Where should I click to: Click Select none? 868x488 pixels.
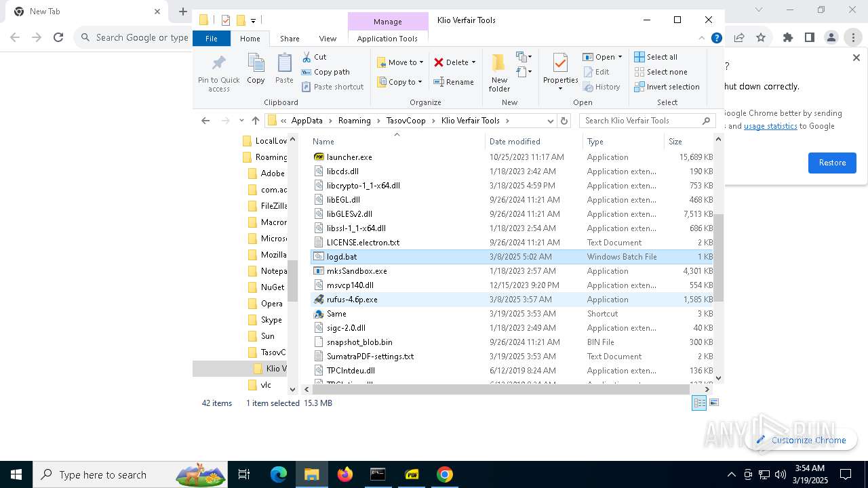point(660,72)
